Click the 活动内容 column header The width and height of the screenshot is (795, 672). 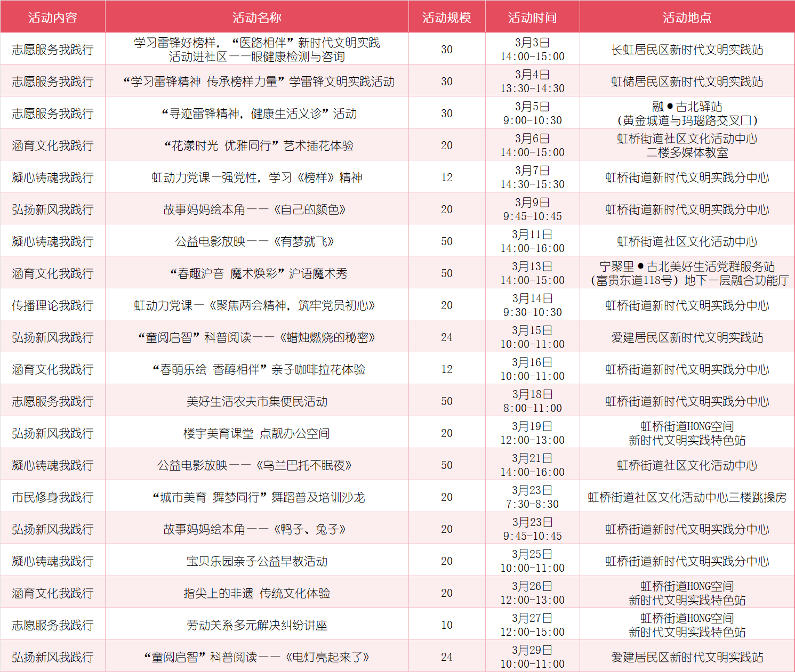pos(53,17)
